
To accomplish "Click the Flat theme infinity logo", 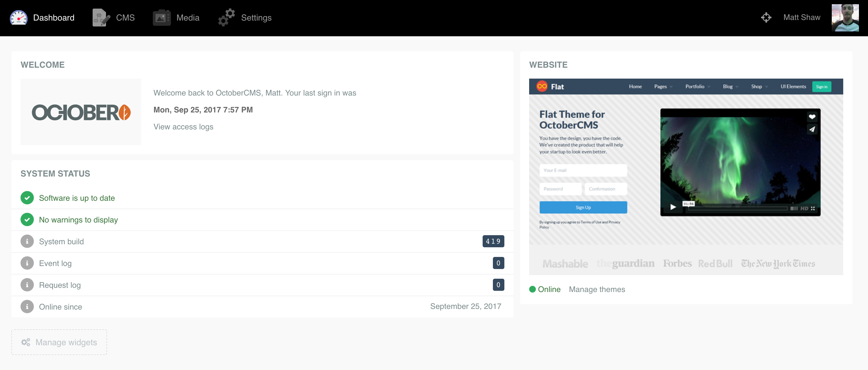I will 542,86.
